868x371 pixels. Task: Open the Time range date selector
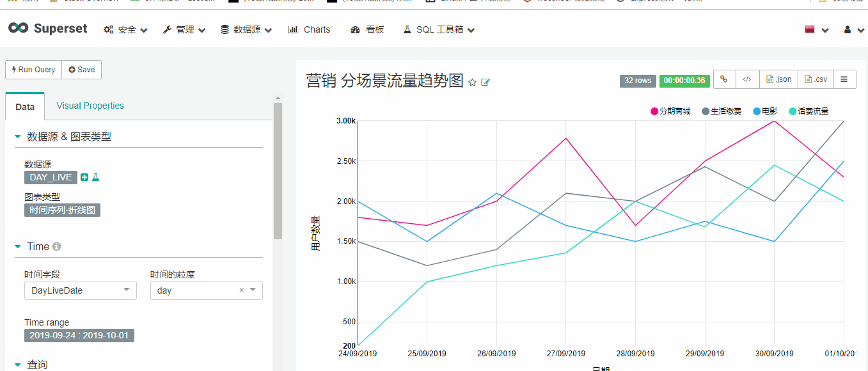79,335
